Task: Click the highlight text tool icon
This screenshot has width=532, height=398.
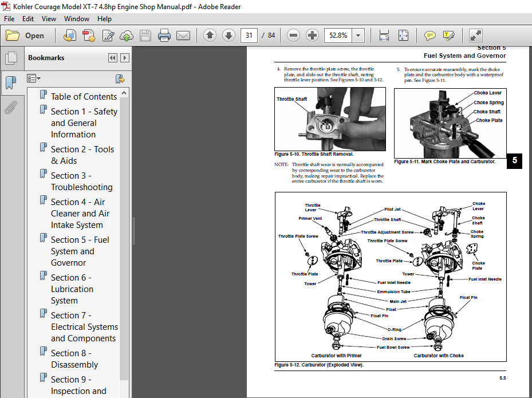Action: pos(448,36)
